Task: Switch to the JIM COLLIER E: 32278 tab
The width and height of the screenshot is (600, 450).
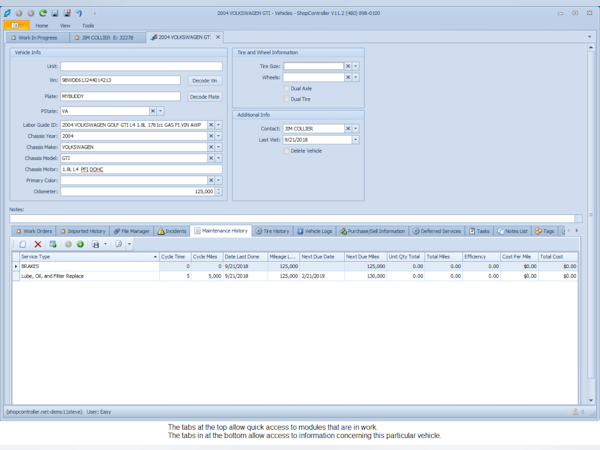Action: pyautogui.click(x=108, y=38)
